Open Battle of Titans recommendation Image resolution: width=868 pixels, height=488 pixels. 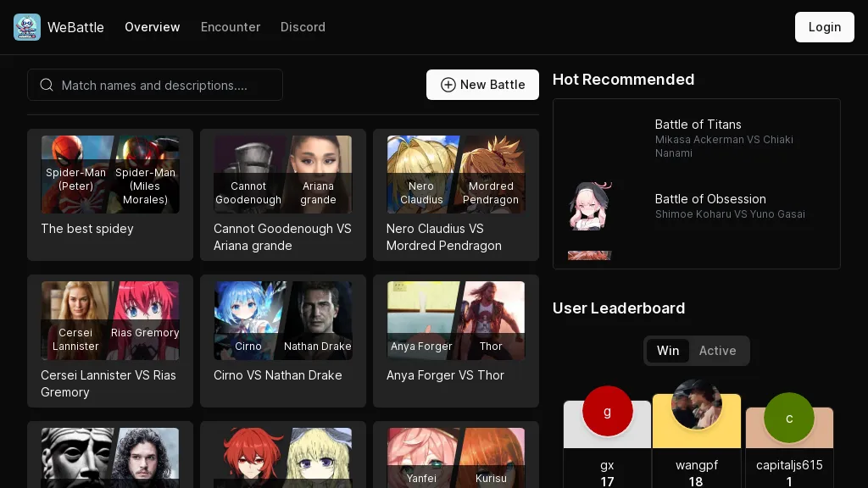698,125
